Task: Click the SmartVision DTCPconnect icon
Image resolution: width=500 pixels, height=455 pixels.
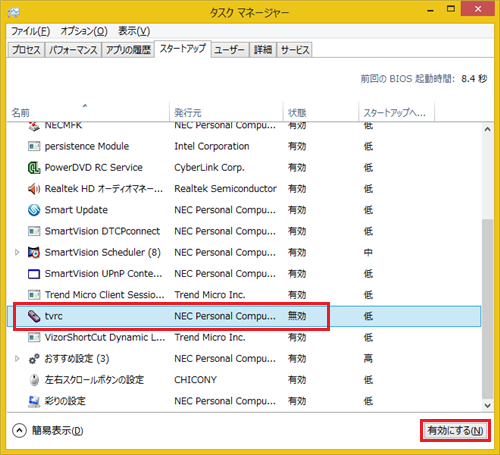Action: click(34, 231)
